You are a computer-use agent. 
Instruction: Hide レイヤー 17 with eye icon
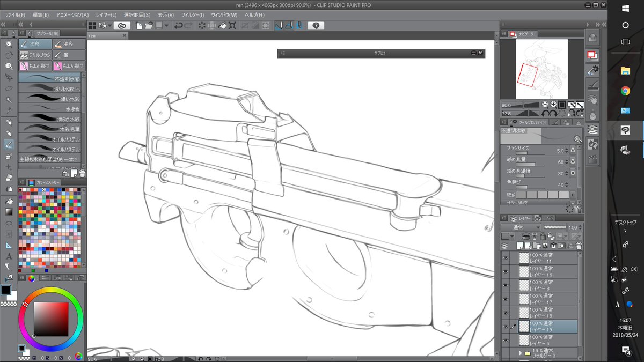click(x=506, y=299)
